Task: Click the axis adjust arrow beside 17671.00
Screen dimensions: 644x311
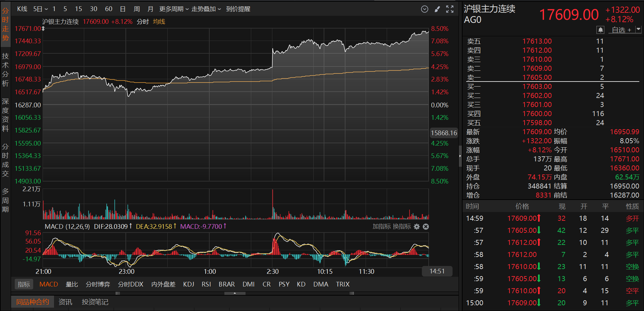Action: tap(43, 29)
